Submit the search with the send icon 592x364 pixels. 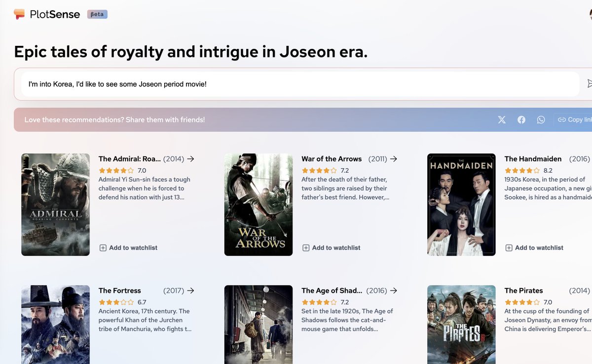tap(590, 84)
